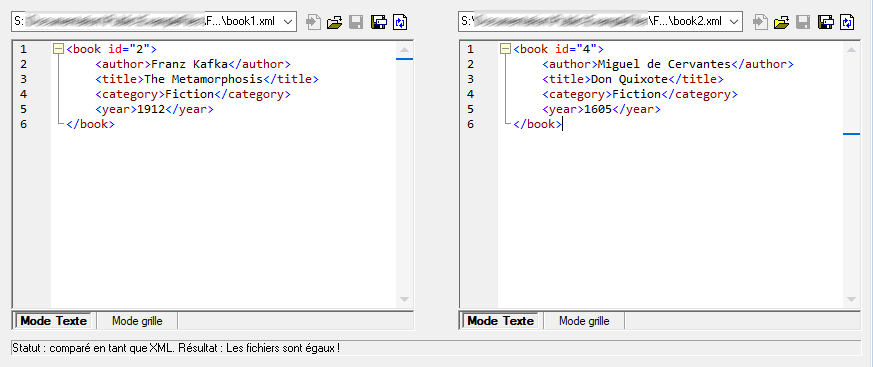Image resolution: width=873 pixels, height=367 pixels.
Task: Click the save-as icon for book2.xml
Action: click(826, 22)
